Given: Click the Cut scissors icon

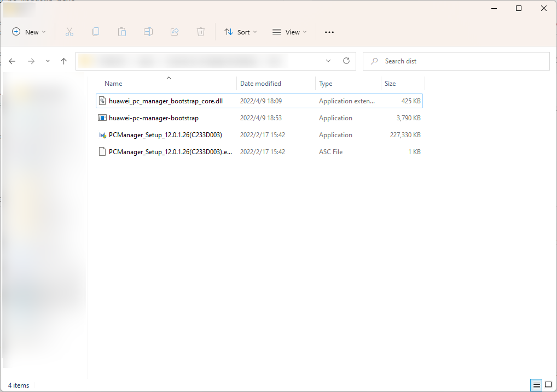Looking at the screenshot, I should click(69, 32).
